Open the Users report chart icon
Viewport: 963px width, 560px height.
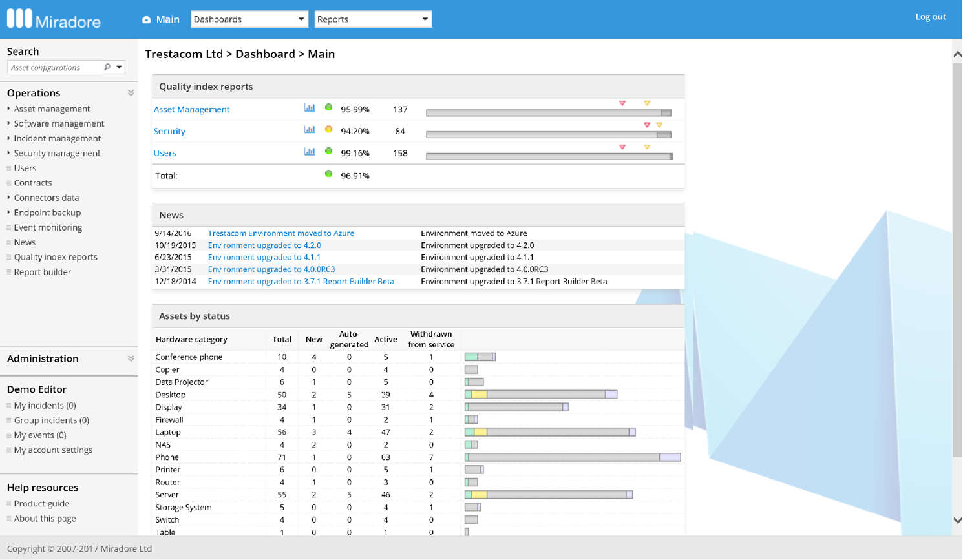coord(310,152)
